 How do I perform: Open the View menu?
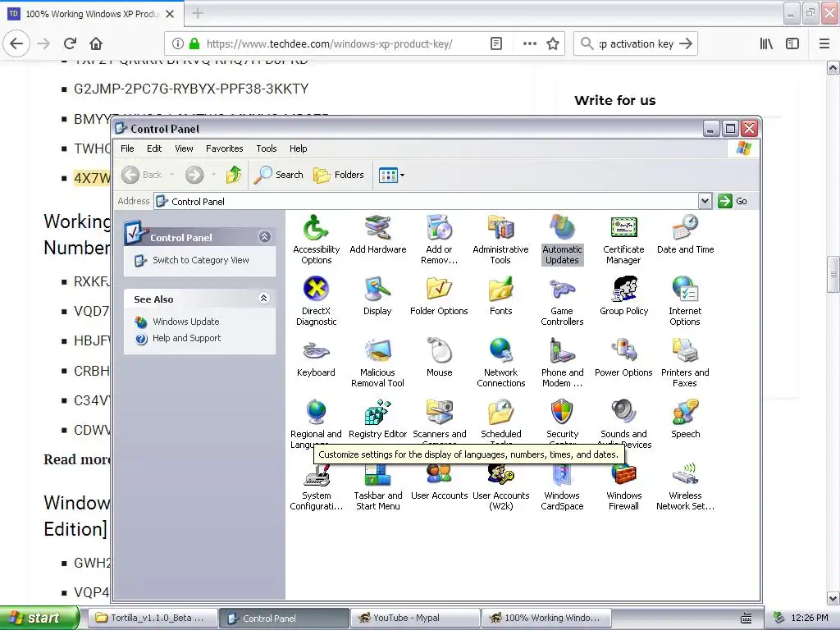coord(184,148)
